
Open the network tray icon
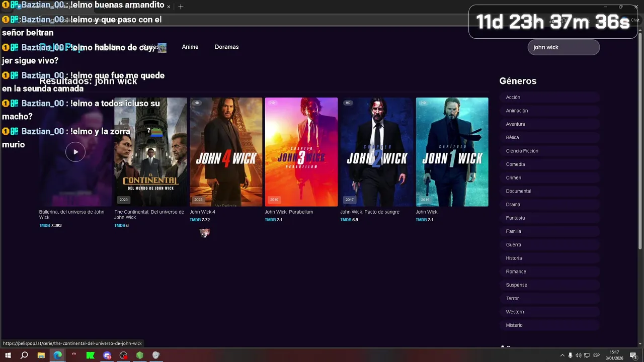(x=587, y=355)
